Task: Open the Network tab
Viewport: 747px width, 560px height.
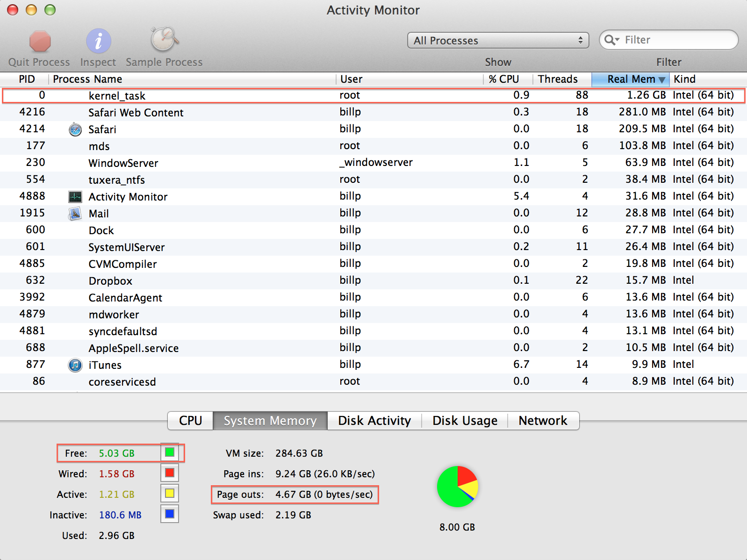Action: coord(543,421)
